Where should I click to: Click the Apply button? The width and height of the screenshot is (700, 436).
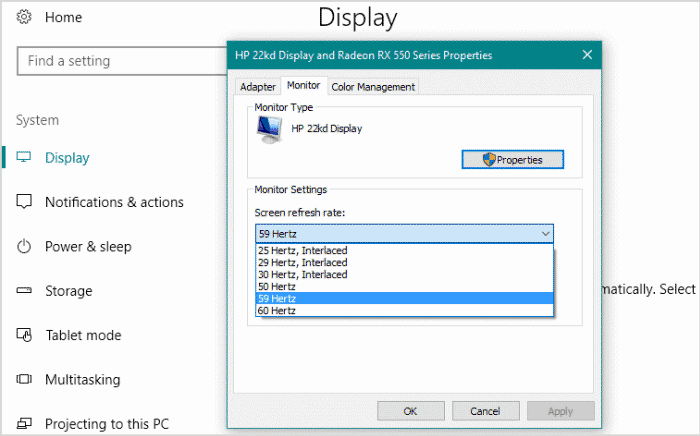tap(561, 411)
